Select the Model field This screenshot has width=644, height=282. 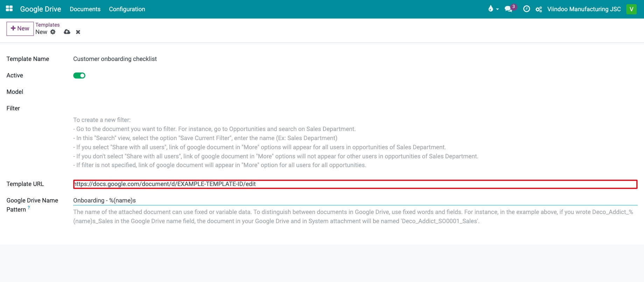coord(355,92)
